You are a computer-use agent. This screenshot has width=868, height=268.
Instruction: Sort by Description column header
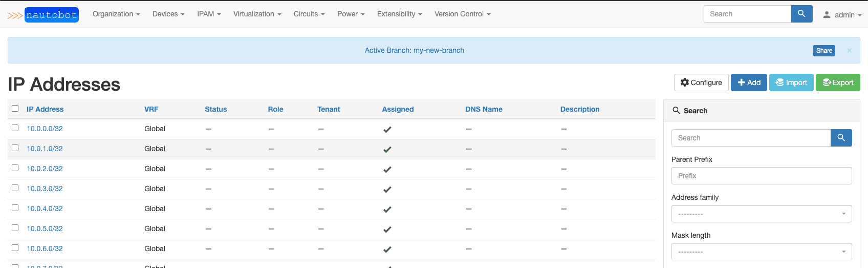tap(580, 109)
